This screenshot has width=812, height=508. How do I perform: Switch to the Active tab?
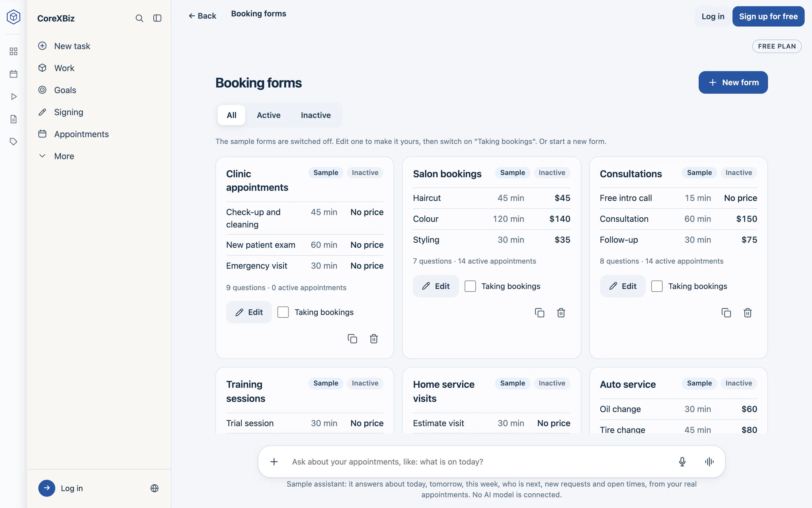coord(268,115)
